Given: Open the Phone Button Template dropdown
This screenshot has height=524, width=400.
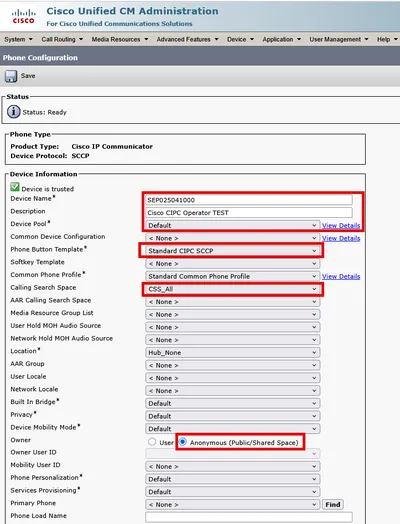Looking at the screenshot, I should [x=233, y=251].
